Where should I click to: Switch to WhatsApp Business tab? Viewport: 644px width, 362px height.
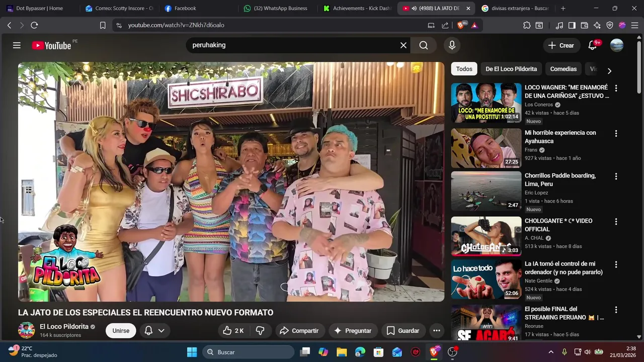pyautogui.click(x=278, y=9)
